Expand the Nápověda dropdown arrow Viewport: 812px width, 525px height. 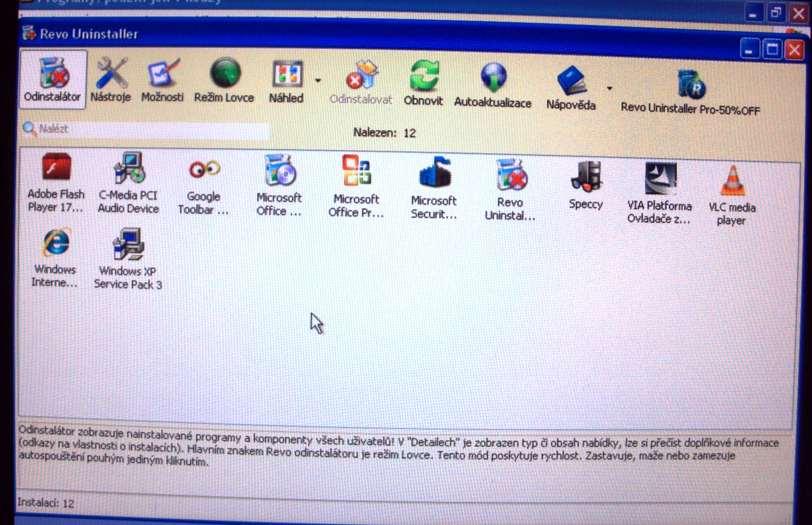(609, 88)
